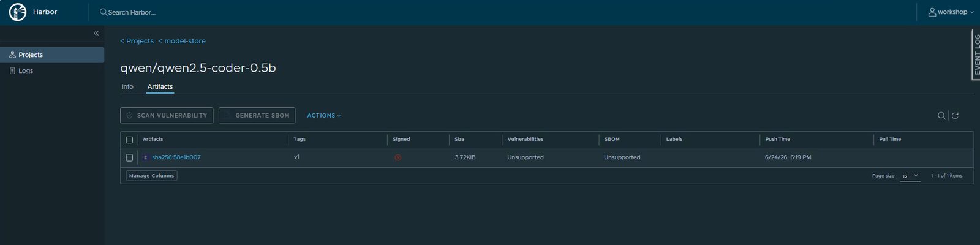Image resolution: width=980 pixels, height=245 pixels.
Task: Click the qwen/qwen2.5-coder-0.5b repository title
Action: tap(198, 68)
